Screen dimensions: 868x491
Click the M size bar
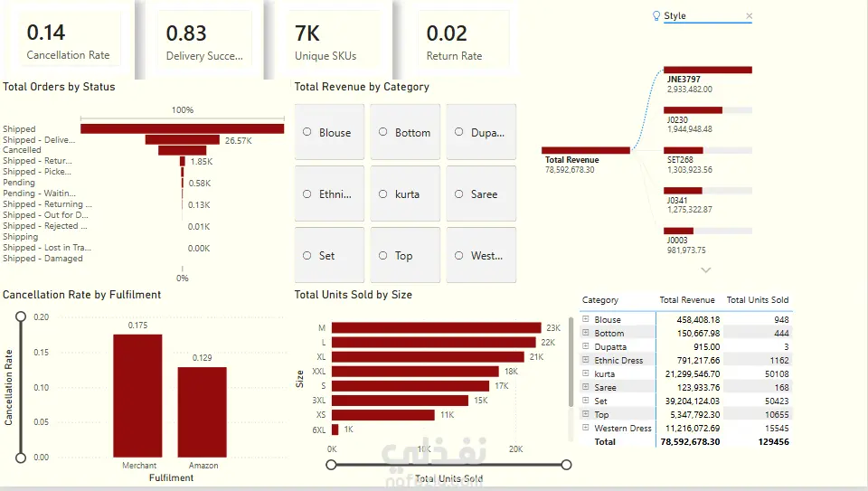pyautogui.click(x=436, y=327)
